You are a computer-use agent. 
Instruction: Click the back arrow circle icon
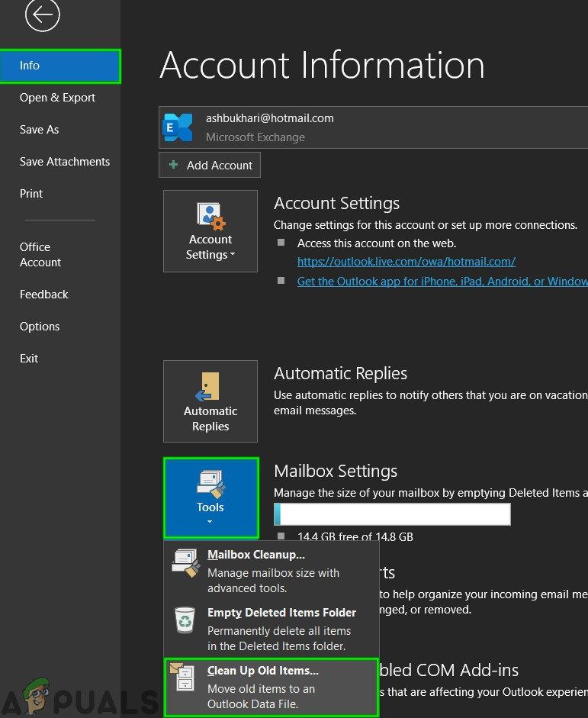pos(42,14)
